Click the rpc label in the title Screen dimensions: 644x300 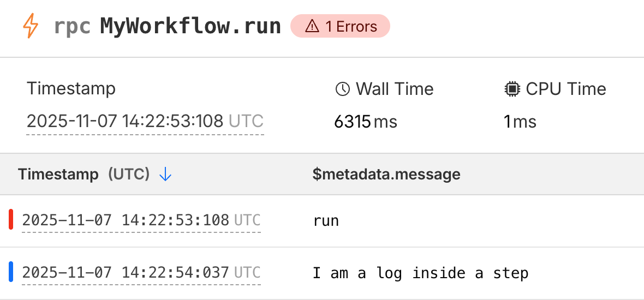click(x=72, y=26)
